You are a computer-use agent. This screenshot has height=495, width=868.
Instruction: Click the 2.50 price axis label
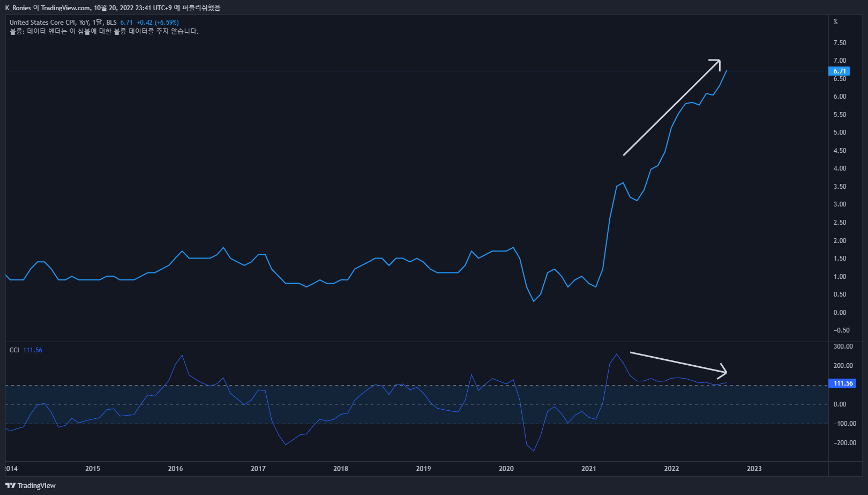[x=840, y=223]
